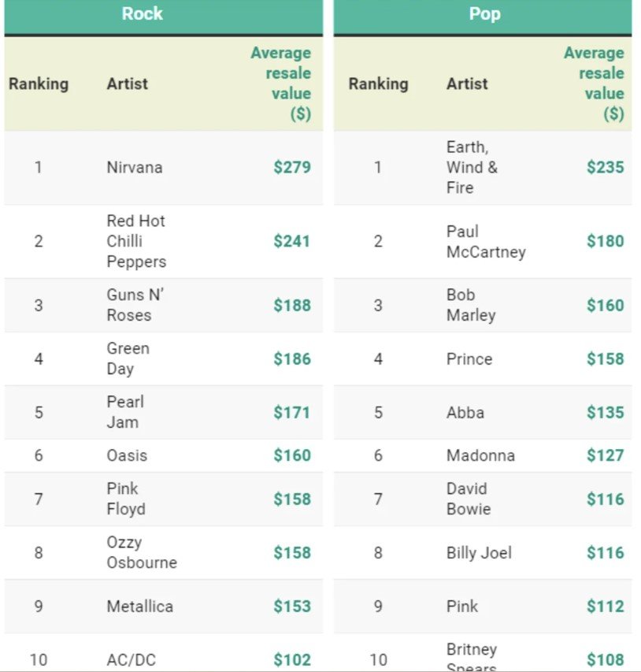Click Pop Average resale value header
The width and height of the screenshot is (641, 672).
pos(594,84)
